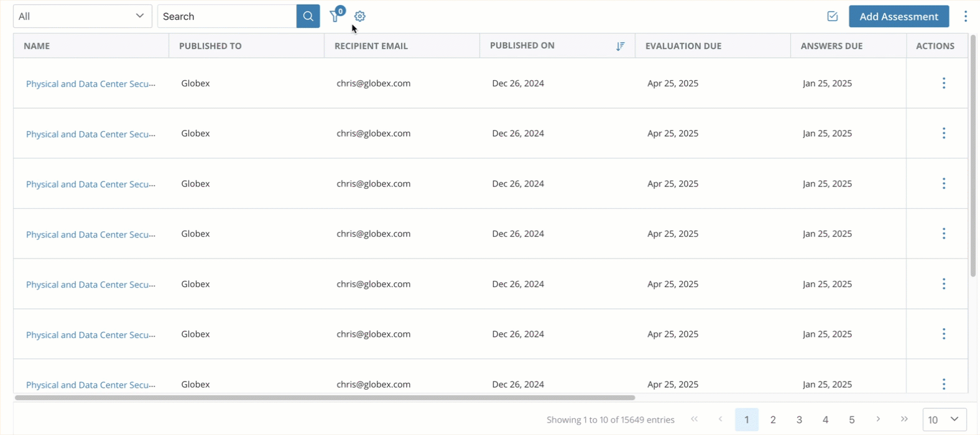Viewport: 980px width, 435px height.
Task: Click Add Assessment button
Action: click(899, 16)
